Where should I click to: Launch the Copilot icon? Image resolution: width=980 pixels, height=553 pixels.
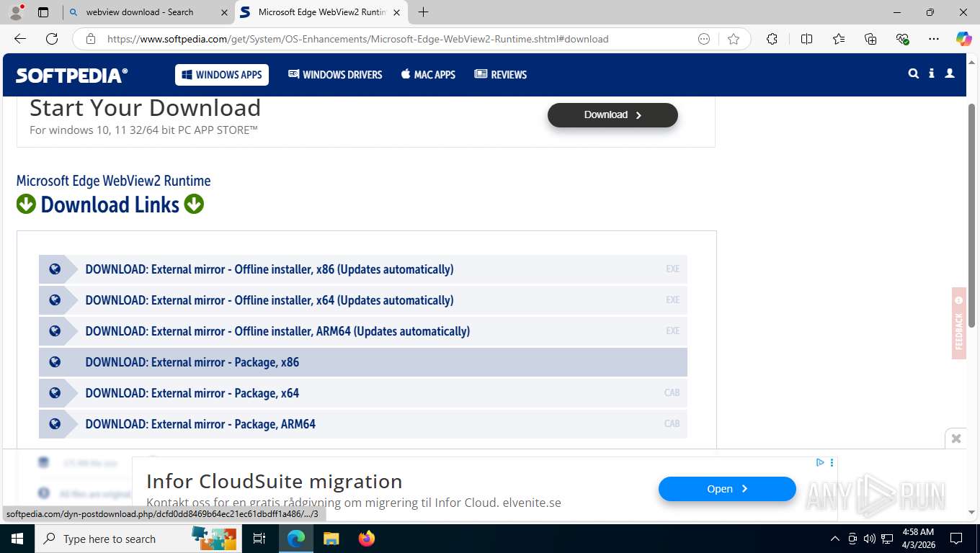(x=963, y=39)
